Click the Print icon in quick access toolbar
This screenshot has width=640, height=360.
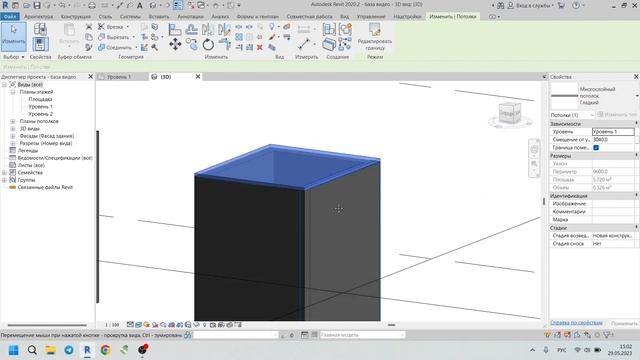point(92,5)
